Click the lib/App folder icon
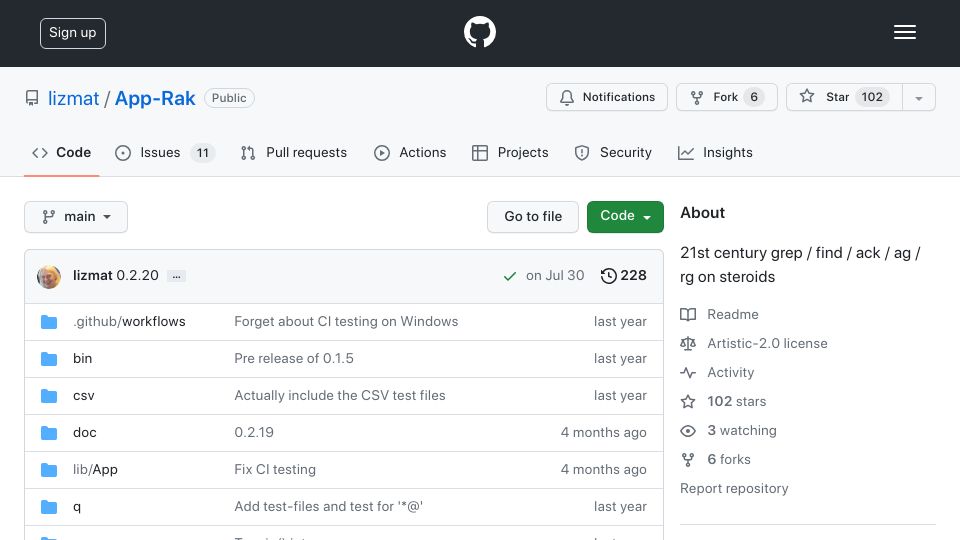Screen dimensions: 960x540 pyautogui.click(x=49, y=470)
